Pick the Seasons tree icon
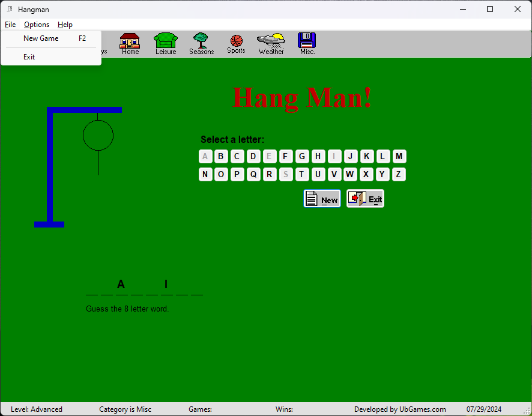The width and height of the screenshot is (532, 416). click(201, 43)
